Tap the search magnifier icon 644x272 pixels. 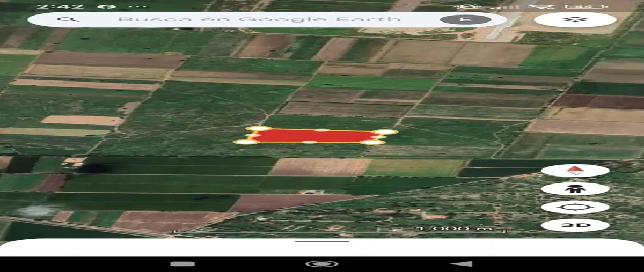[x=68, y=19]
